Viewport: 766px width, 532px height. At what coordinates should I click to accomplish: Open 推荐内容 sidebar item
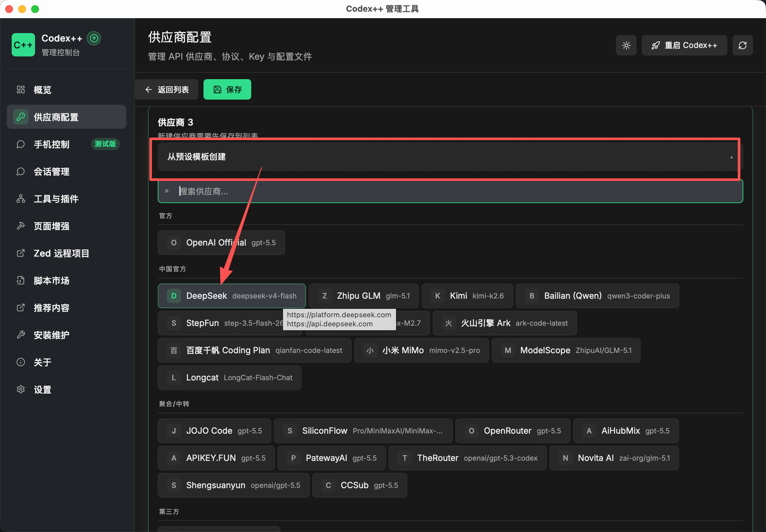pyautogui.click(x=66, y=308)
